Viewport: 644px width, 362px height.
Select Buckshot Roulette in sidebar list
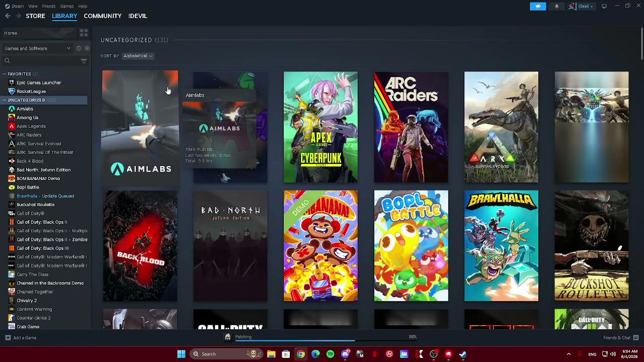click(35, 205)
